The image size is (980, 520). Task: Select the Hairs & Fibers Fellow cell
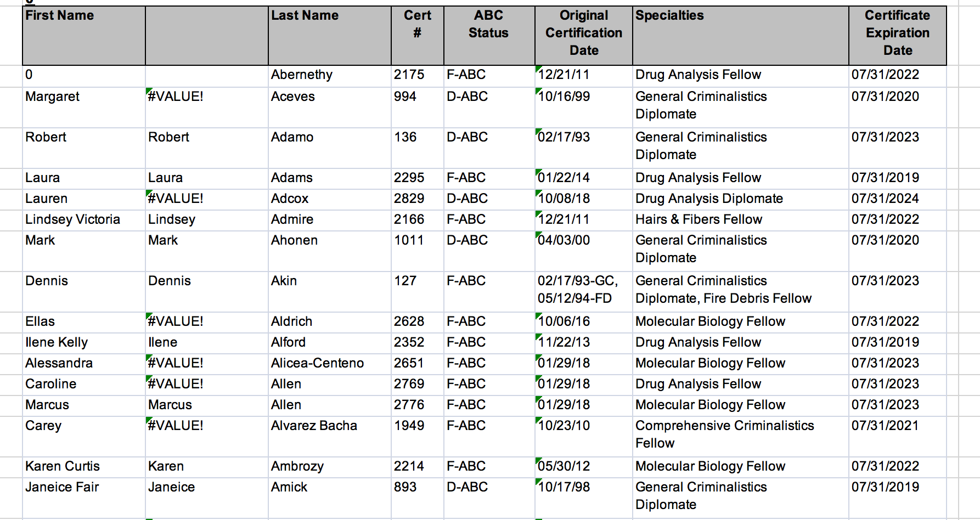point(741,221)
